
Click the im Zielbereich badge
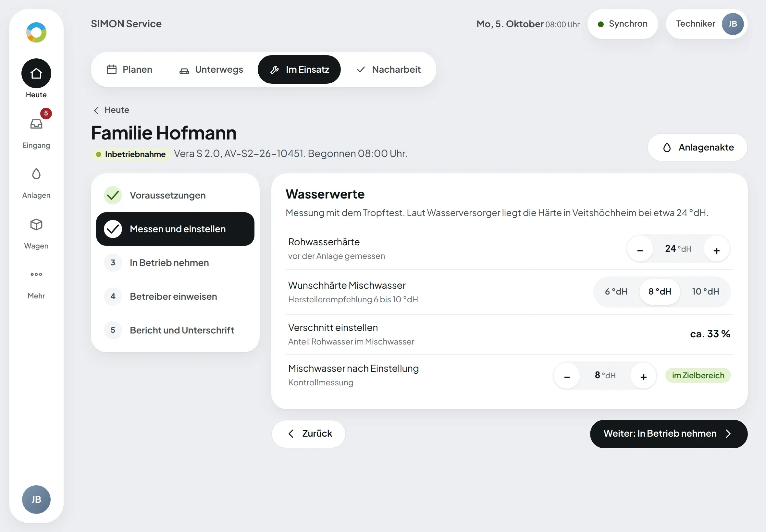(698, 376)
